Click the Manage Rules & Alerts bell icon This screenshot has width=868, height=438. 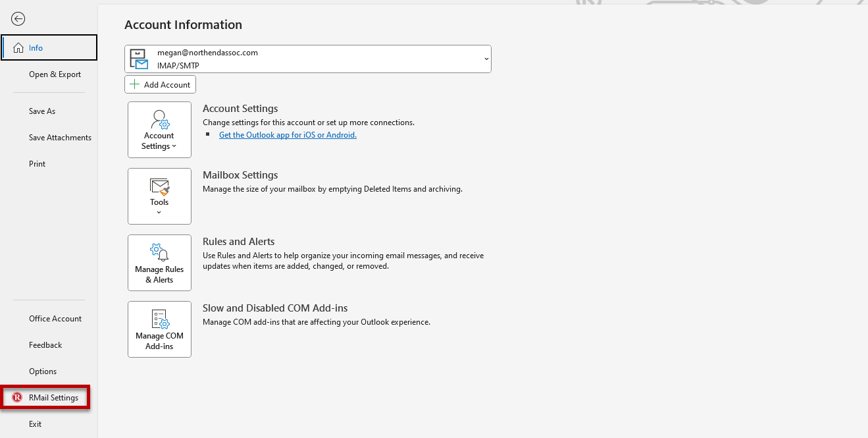coord(159,252)
